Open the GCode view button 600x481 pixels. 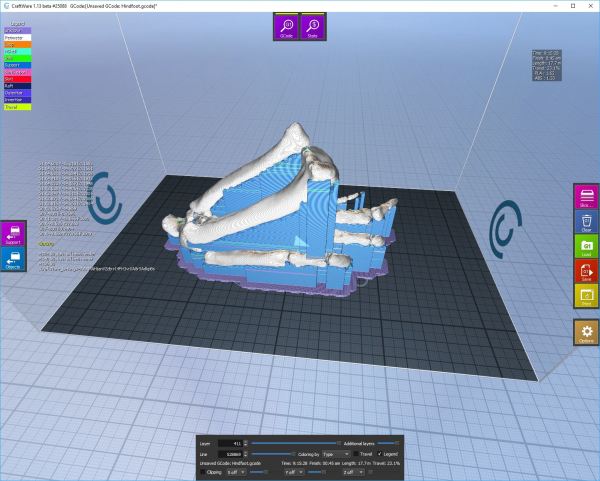pos(286,27)
